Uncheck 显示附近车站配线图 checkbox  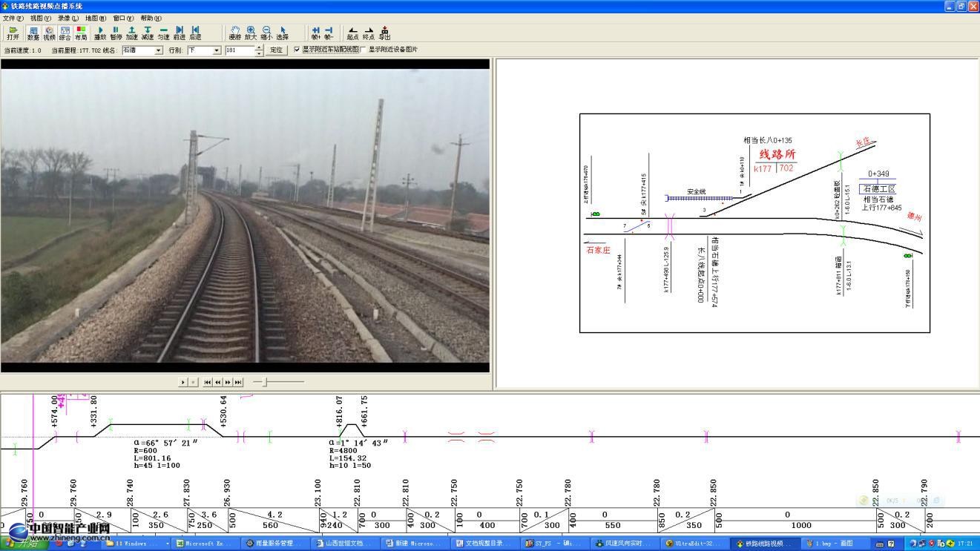(x=297, y=50)
